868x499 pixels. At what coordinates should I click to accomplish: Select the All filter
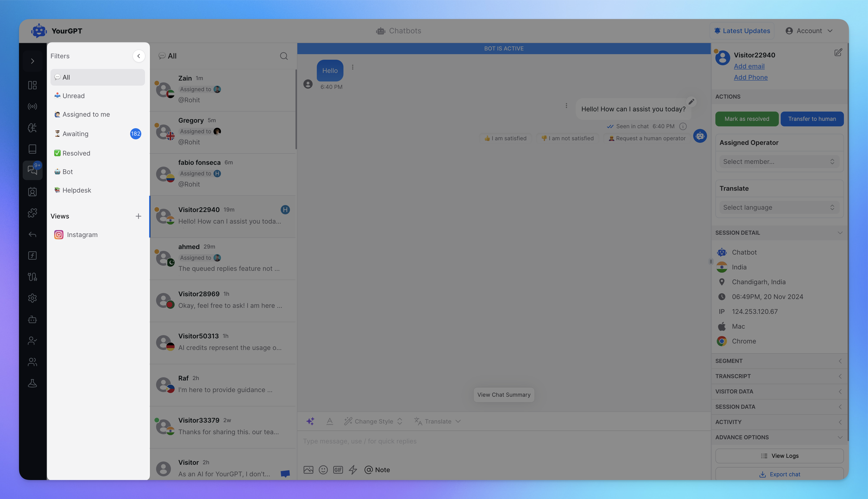tap(98, 78)
